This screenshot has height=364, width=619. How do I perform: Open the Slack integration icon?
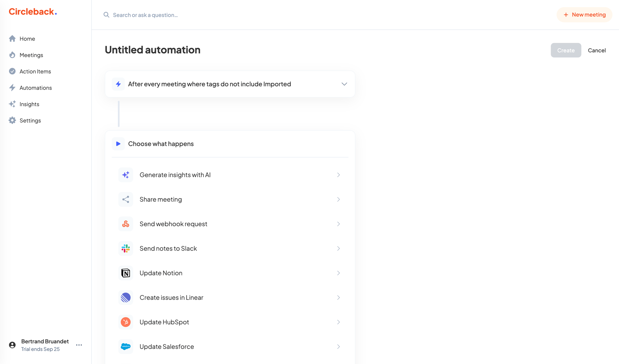click(x=126, y=248)
